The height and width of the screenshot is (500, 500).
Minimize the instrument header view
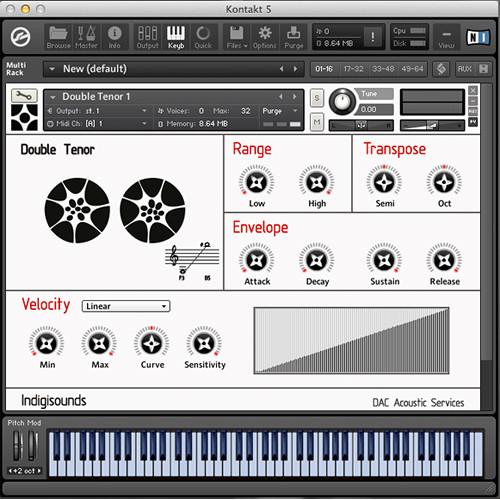point(473,101)
